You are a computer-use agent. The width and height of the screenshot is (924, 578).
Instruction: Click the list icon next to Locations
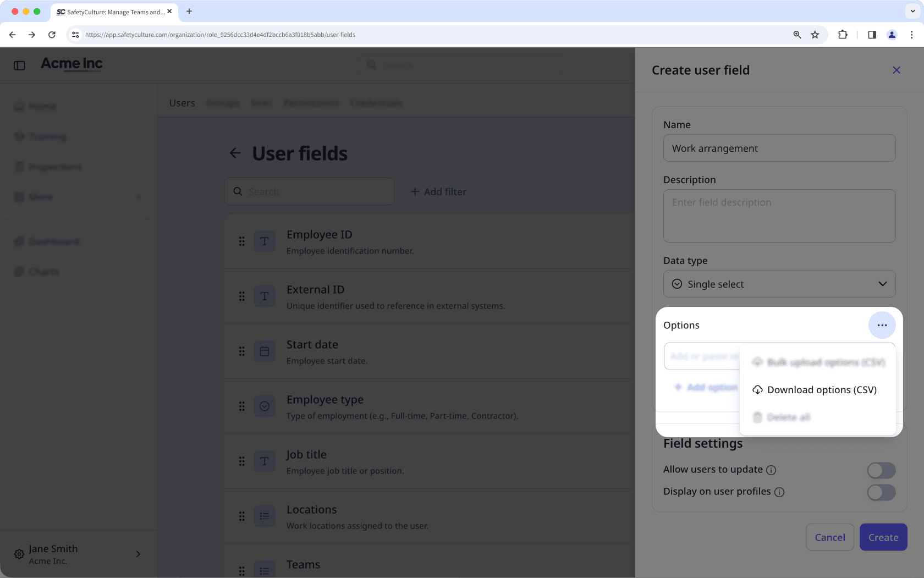click(x=265, y=516)
